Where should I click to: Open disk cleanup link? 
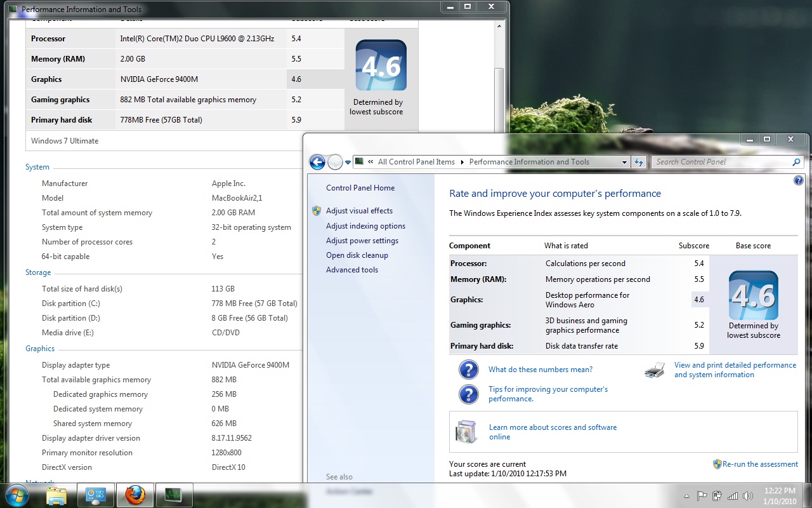pyautogui.click(x=357, y=255)
